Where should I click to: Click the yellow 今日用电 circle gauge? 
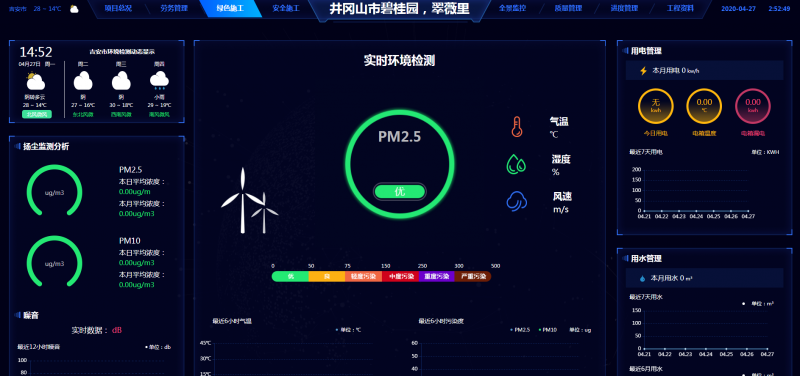click(656, 106)
